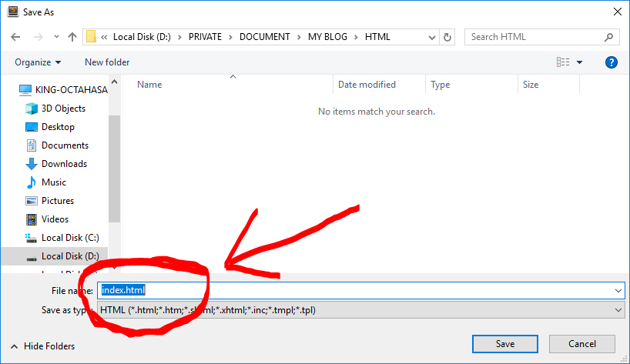Viewport: 630px width, 364px height.
Task: Open the Organize menu
Action: coord(38,62)
